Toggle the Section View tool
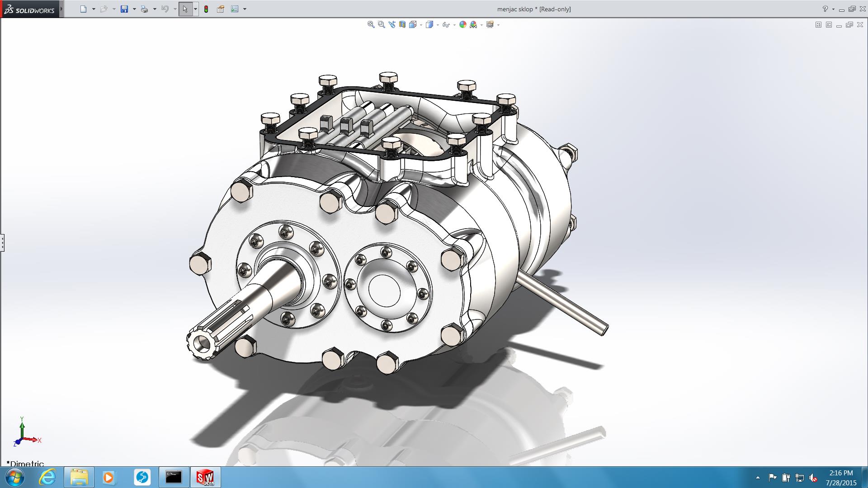This screenshot has width=868, height=488. [x=402, y=25]
